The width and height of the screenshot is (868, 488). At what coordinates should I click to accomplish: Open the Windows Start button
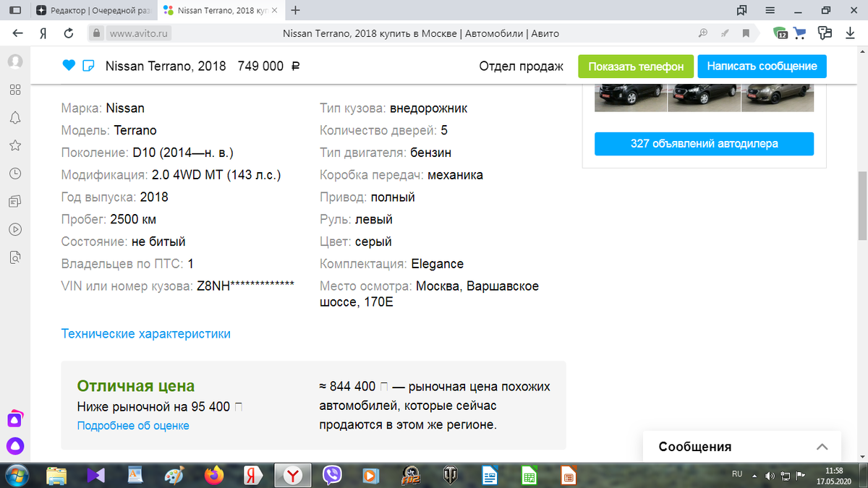pos(17,475)
